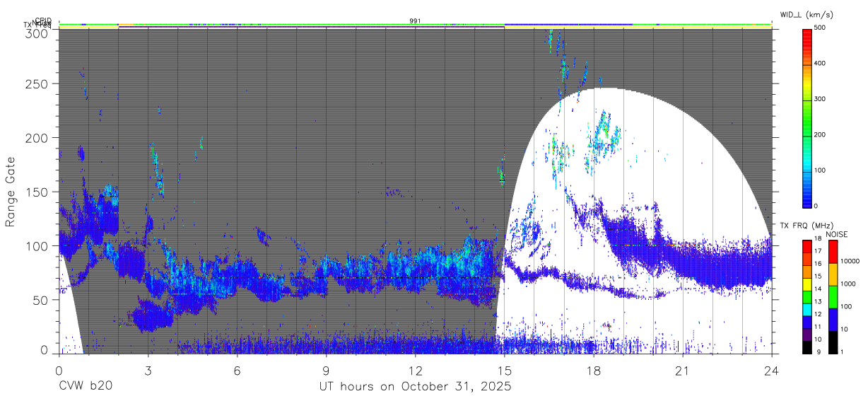Click the 'UT hours on October 31, 2025' axis title
This screenshot has height=401, width=868.
tap(415, 388)
